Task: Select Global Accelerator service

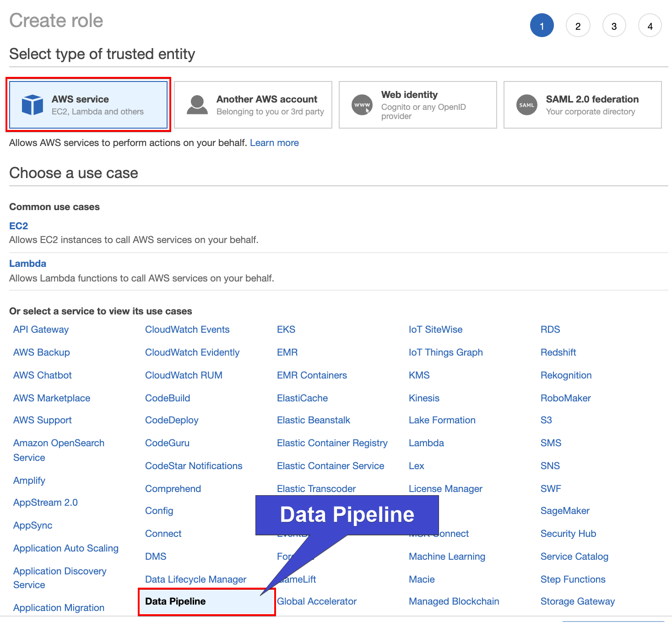Action: tap(317, 601)
